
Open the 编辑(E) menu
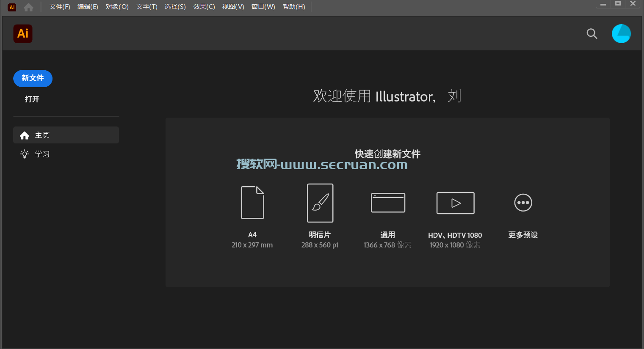tap(88, 7)
